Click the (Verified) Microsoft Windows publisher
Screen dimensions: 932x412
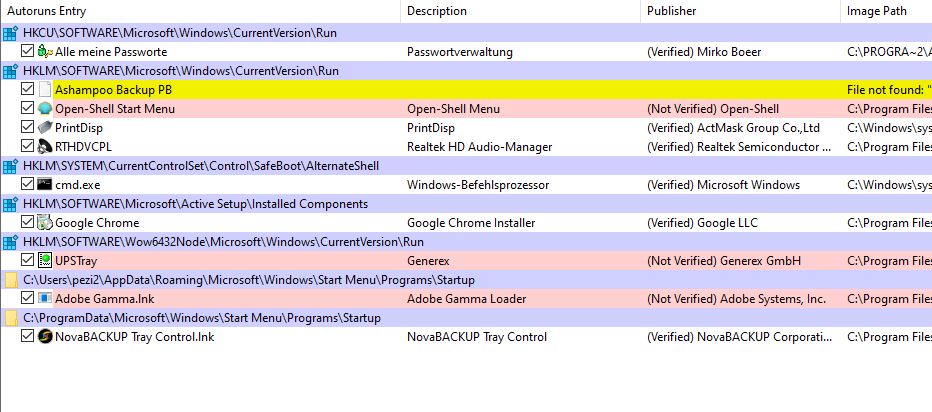[723, 185]
